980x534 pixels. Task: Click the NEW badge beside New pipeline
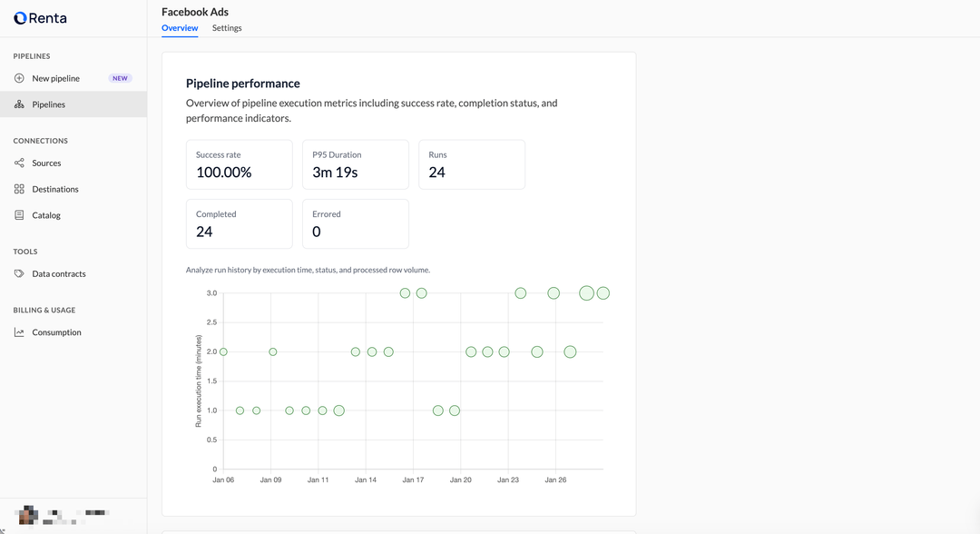[121, 78]
